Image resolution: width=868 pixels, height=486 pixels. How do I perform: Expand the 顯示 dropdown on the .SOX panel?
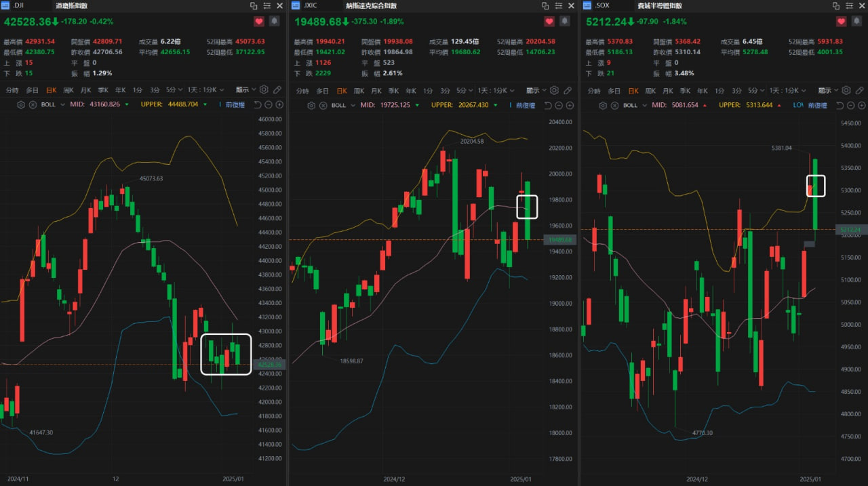(x=828, y=90)
